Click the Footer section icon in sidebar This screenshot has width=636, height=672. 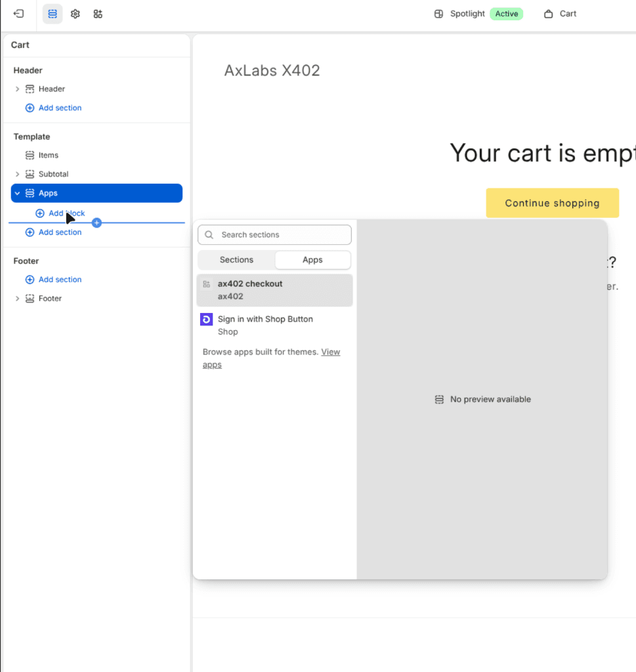[30, 299]
